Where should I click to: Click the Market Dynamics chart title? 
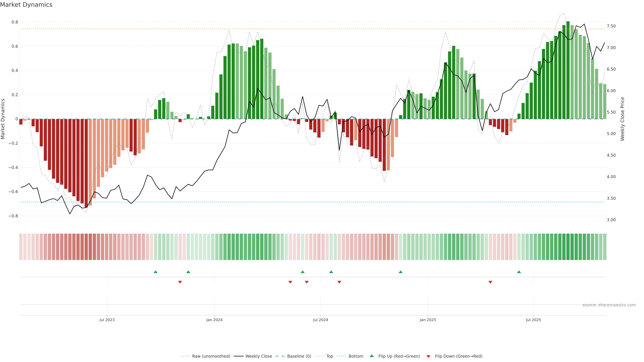click(26, 5)
